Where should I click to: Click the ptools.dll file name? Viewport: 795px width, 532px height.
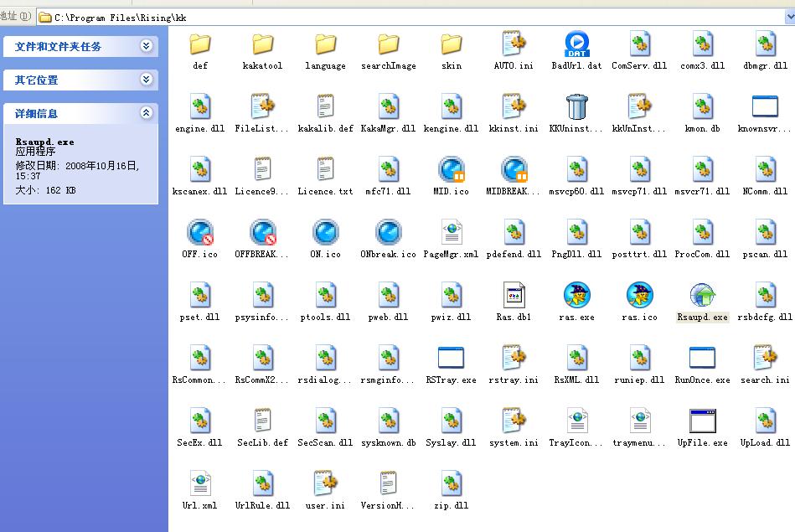[326, 317]
